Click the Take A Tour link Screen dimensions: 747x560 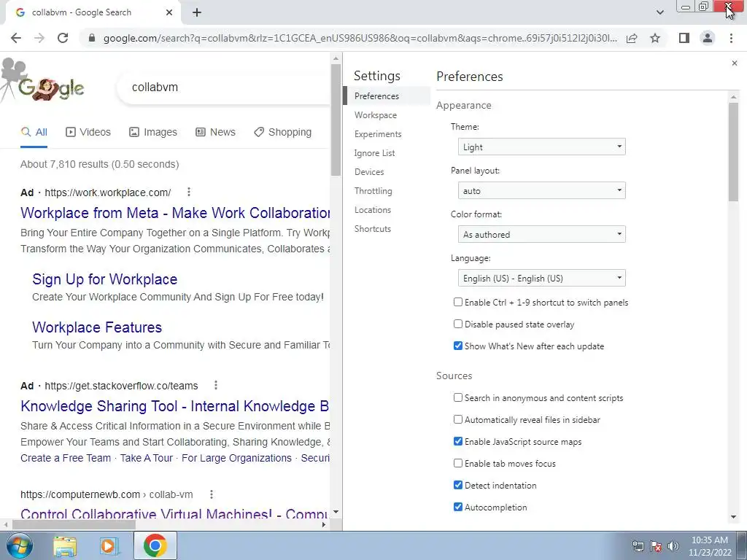point(146,458)
